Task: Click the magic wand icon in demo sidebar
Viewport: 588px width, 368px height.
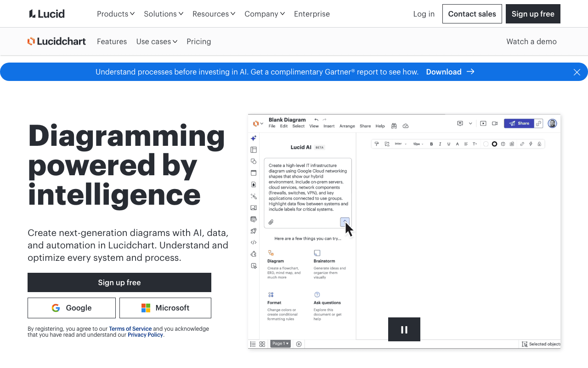Action: pos(253,196)
